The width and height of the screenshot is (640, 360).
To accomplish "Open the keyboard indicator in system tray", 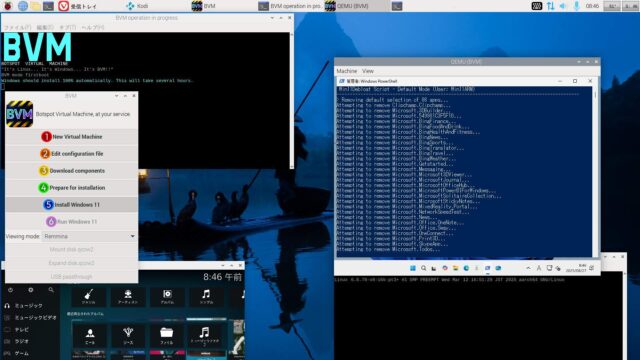I will pos(537,6).
